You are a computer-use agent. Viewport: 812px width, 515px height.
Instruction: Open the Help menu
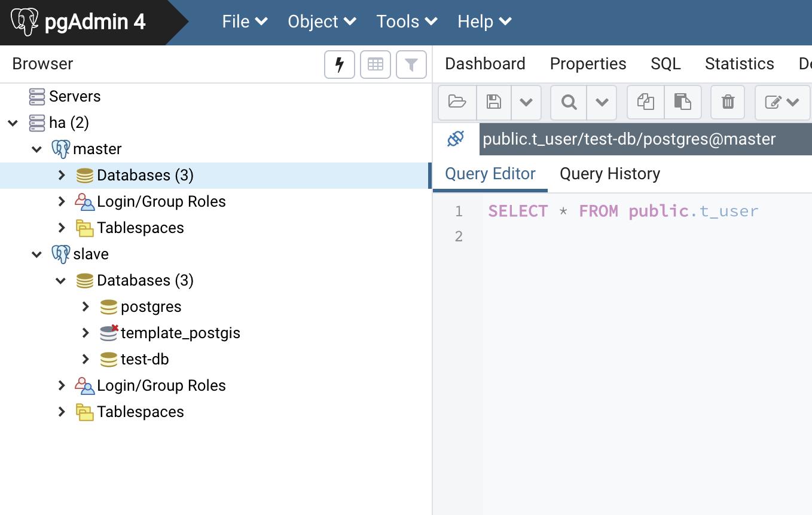(x=485, y=22)
